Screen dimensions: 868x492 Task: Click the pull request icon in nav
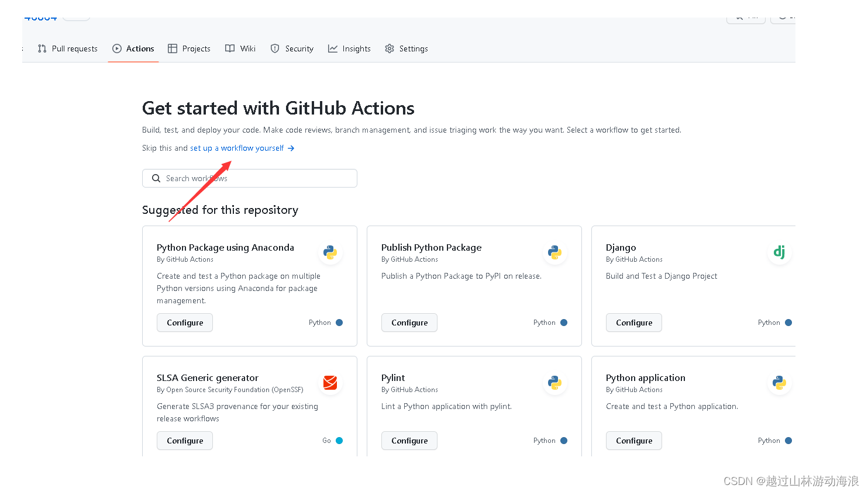(x=42, y=48)
